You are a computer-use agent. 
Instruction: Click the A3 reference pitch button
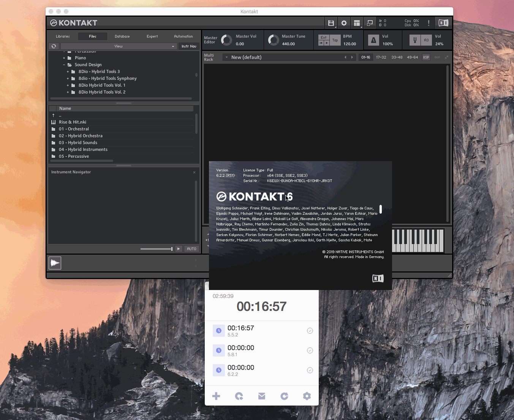pos(426,40)
